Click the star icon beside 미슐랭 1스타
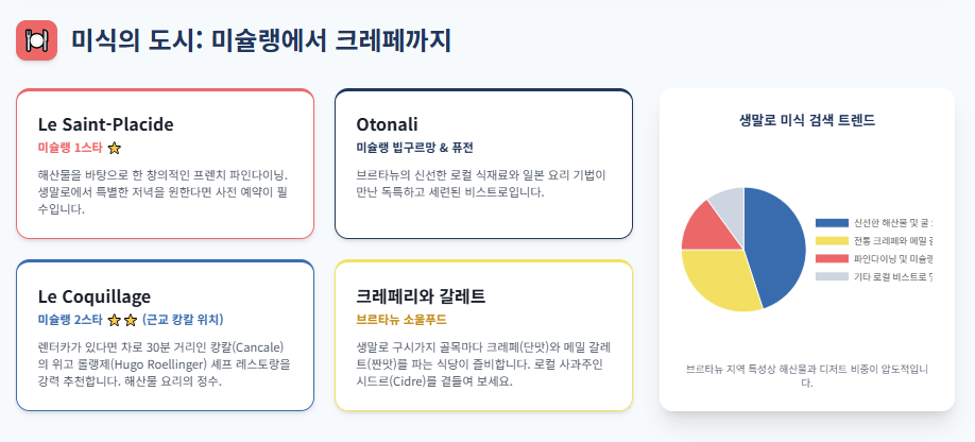 [114, 148]
